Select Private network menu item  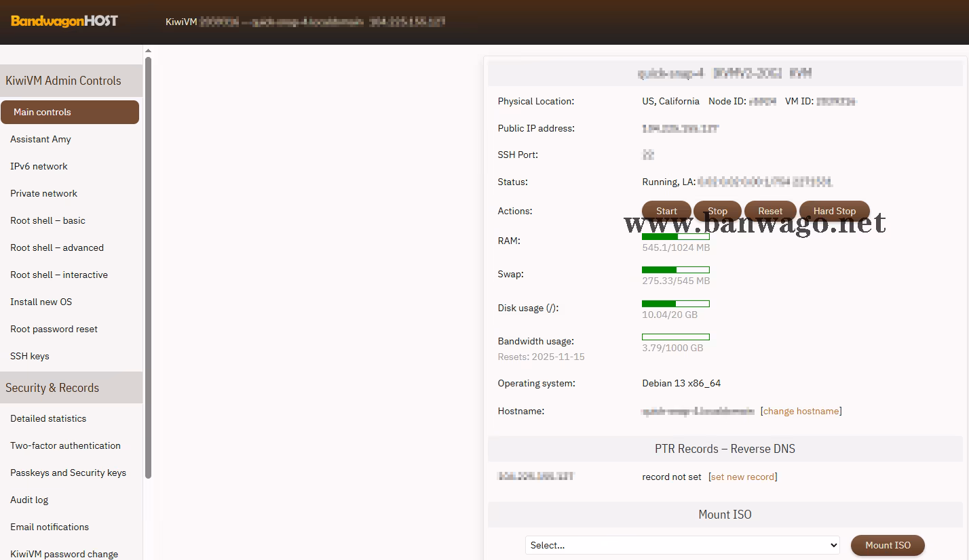point(43,193)
